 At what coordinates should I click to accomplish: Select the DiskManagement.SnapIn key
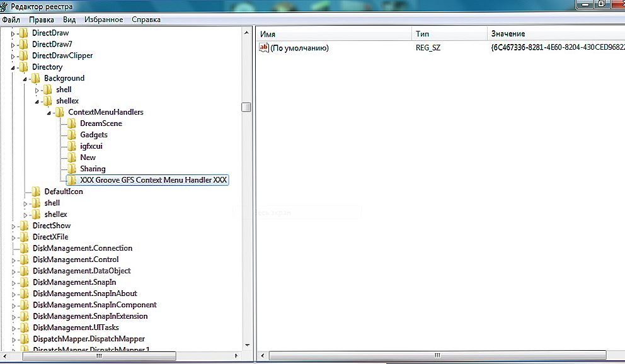click(74, 282)
